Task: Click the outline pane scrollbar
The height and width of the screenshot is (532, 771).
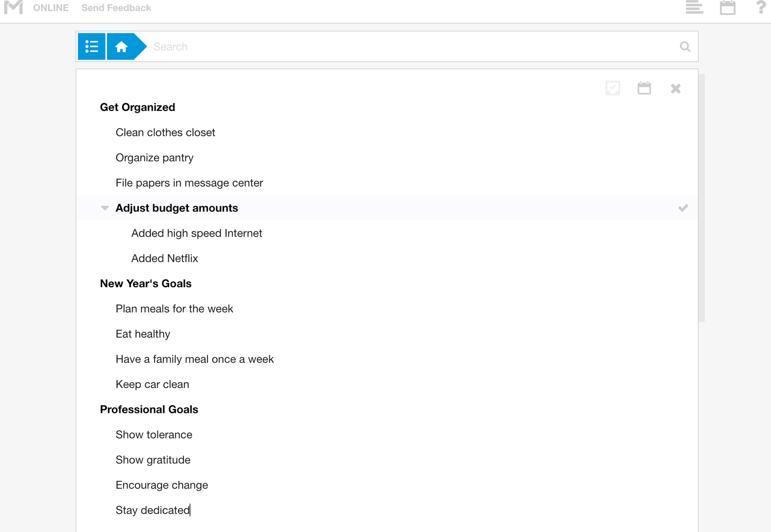Action: (702, 198)
